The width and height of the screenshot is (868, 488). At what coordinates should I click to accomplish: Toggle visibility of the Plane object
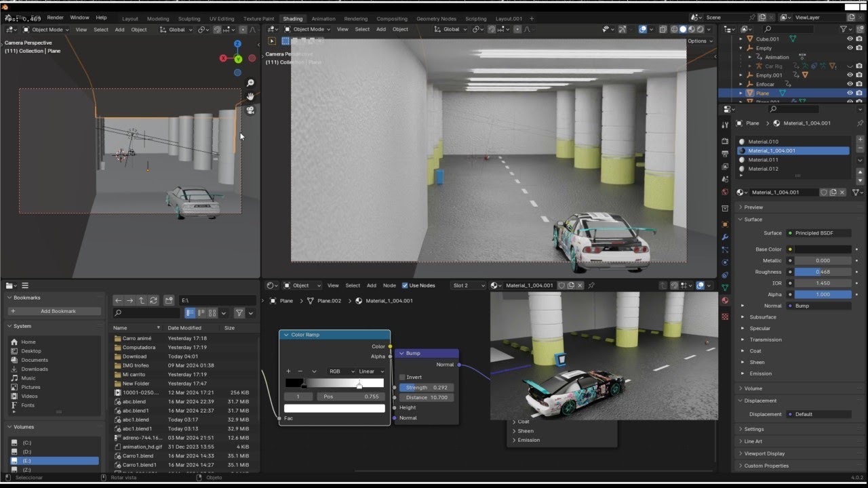(850, 93)
